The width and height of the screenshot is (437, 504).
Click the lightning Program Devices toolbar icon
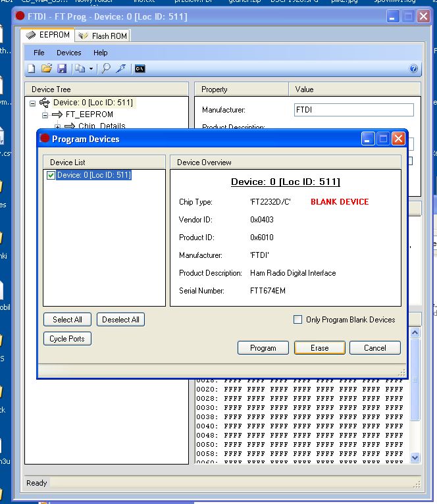click(x=121, y=68)
